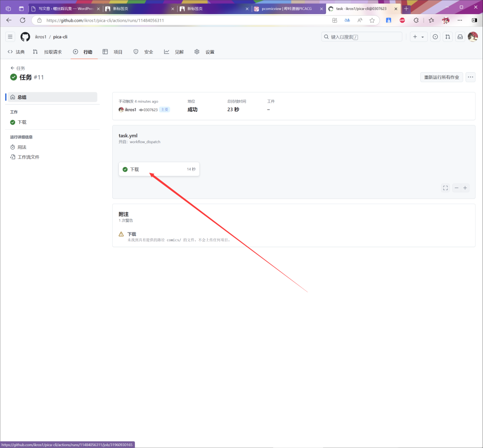Open the pull requests icon in the header
Screen dimensions: 483x448
click(x=448, y=37)
